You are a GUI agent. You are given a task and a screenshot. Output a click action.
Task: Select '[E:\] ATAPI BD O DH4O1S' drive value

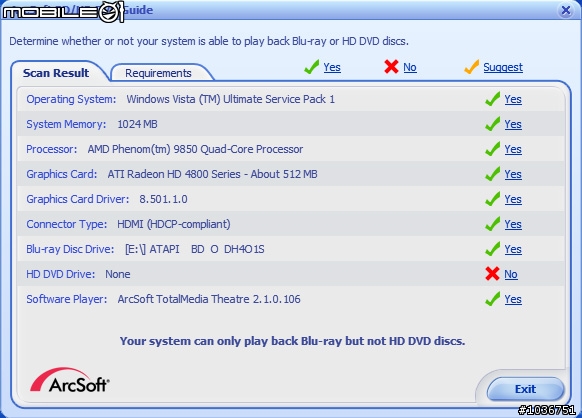point(195,249)
